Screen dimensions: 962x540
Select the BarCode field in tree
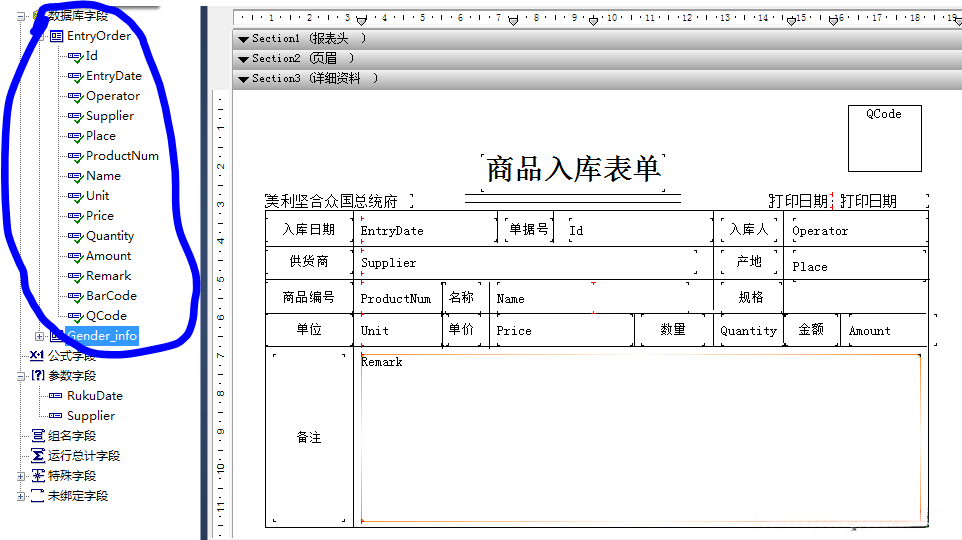pos(110,296)
